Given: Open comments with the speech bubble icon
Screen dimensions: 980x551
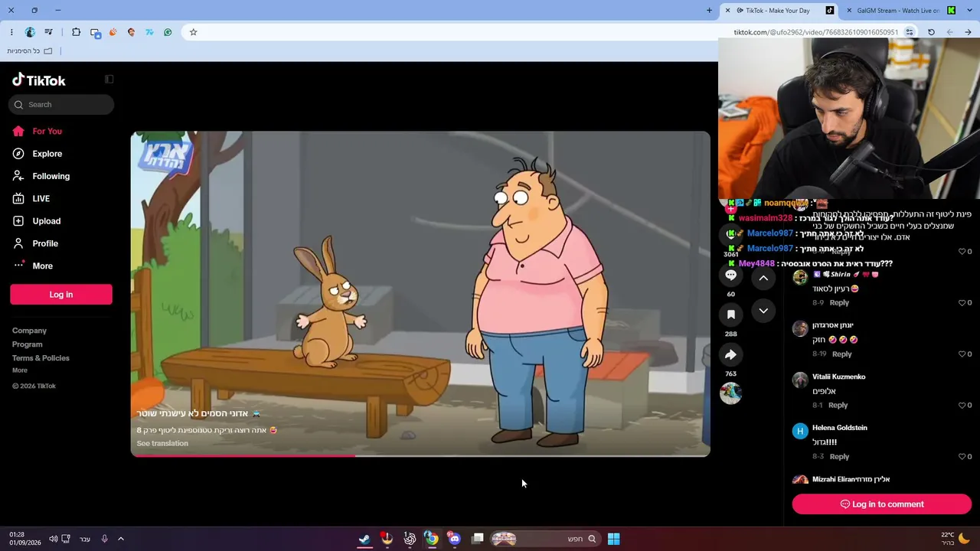Looking at the screenshot, I should coord(730,275).
